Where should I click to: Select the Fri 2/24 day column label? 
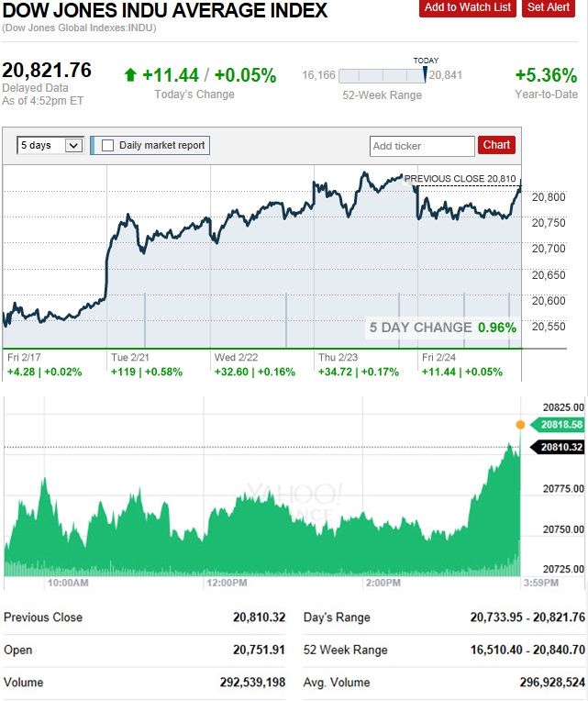click(438, 357)
